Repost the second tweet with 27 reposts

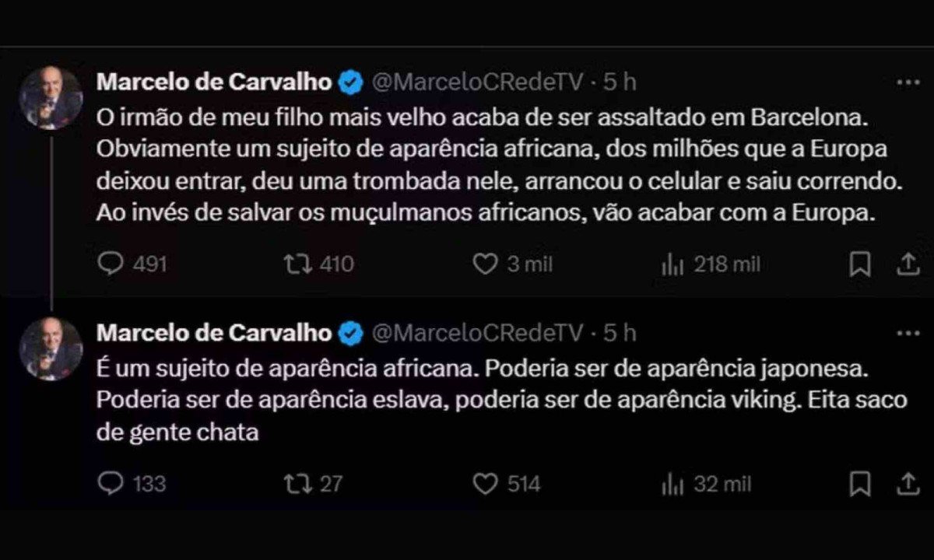[294, 484]
